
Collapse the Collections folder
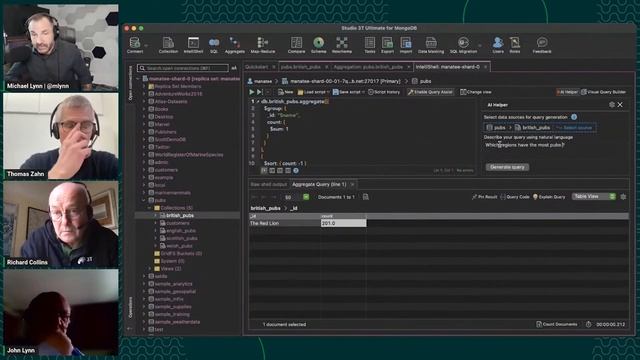tap(149, 208)
